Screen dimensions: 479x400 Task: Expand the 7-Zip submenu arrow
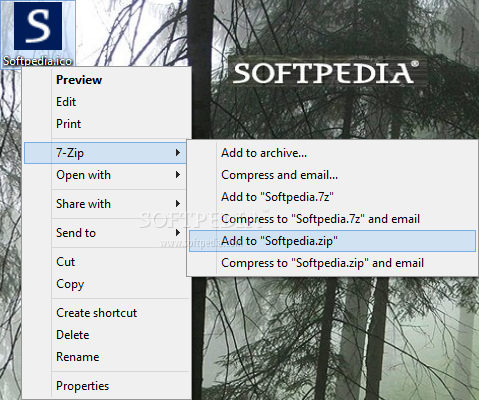178,153
